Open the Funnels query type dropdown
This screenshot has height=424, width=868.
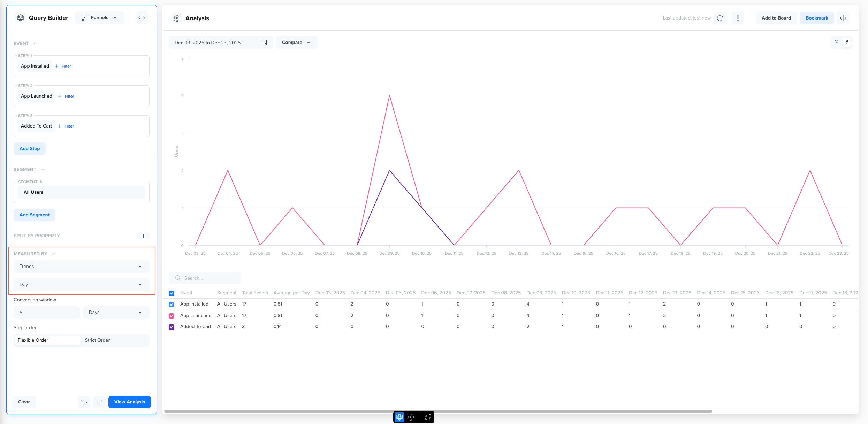[100, 18]
